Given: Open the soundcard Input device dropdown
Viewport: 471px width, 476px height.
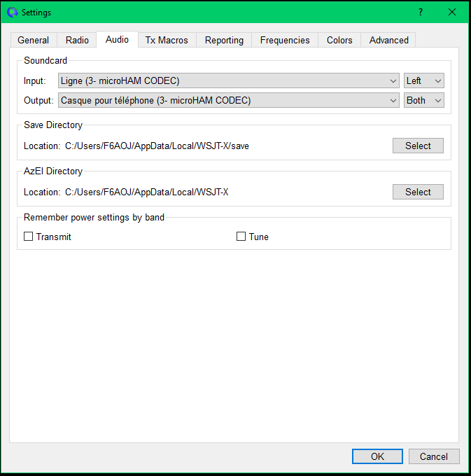Looking at the screenshot, I should pos(229,80).
